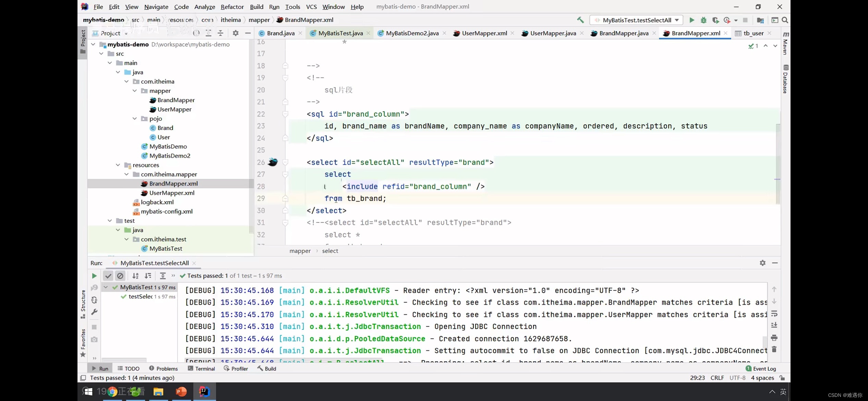Open the Analyze menu
This screenshot has width=868, height=401.
tap(205, 7)
